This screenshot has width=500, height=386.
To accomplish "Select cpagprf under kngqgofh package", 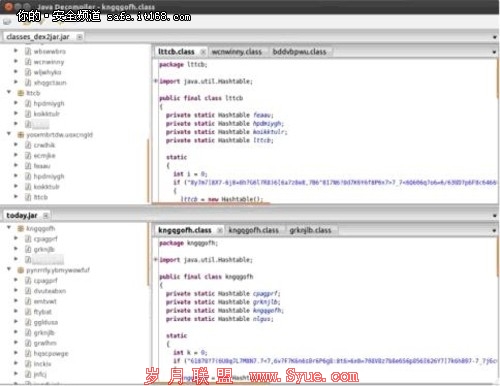I will tap(45, 239).
